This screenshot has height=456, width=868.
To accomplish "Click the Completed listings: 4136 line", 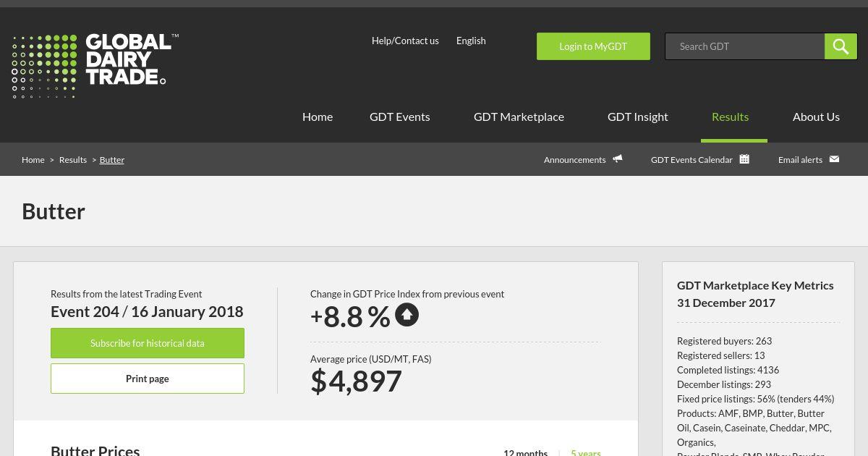I will coord(728,370).
